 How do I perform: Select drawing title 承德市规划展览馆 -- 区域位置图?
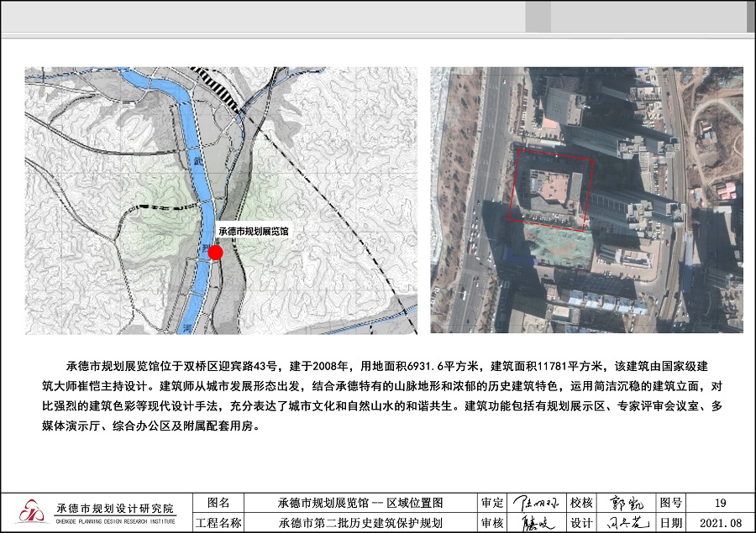pyautogui.click(x=360, y=503)
